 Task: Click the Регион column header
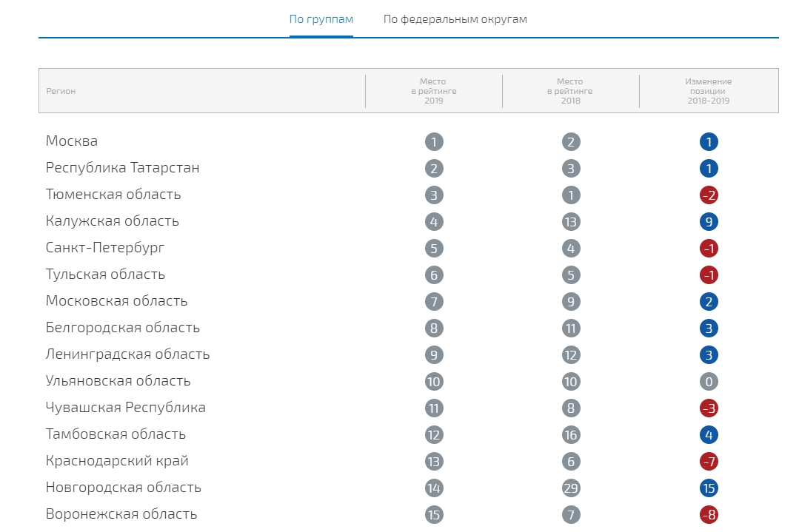tap(61, 91)
